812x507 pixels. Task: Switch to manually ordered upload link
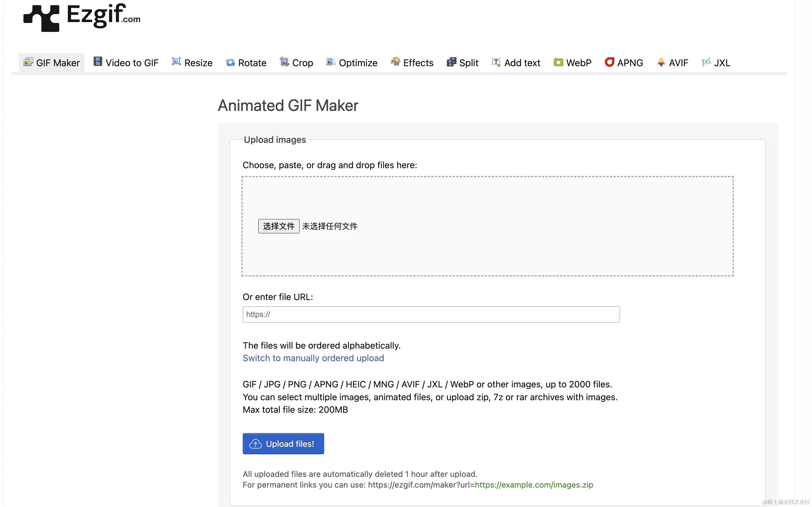[x=313, y=358]
